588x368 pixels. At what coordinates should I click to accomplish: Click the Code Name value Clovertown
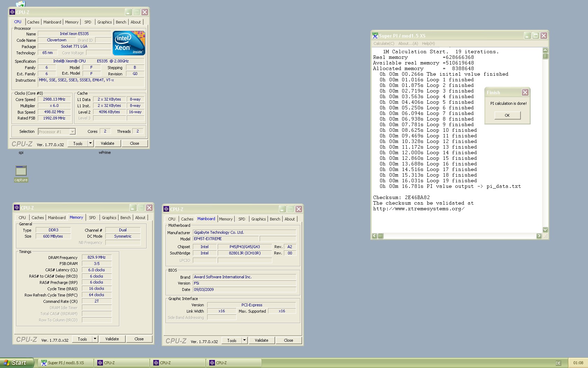click(x=57, y=40)
